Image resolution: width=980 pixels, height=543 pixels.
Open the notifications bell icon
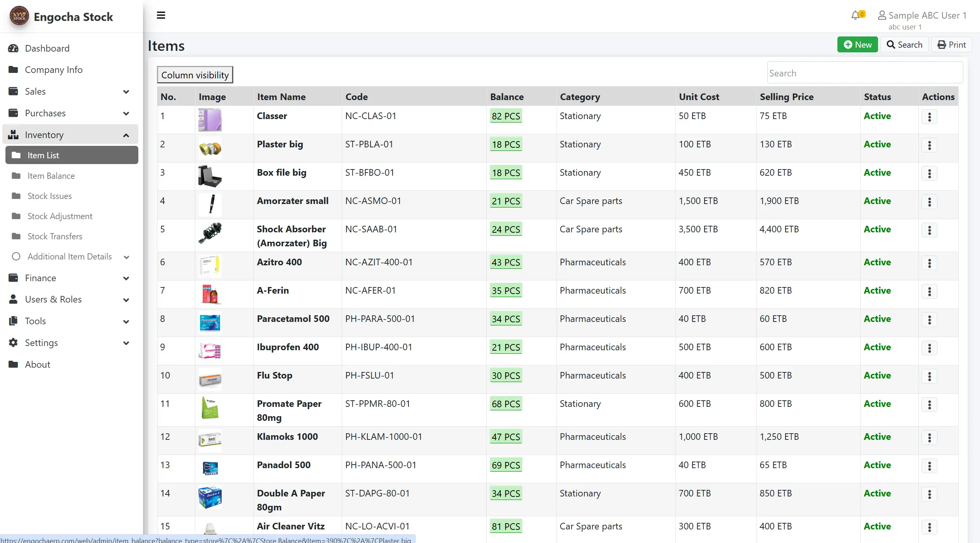855,16
